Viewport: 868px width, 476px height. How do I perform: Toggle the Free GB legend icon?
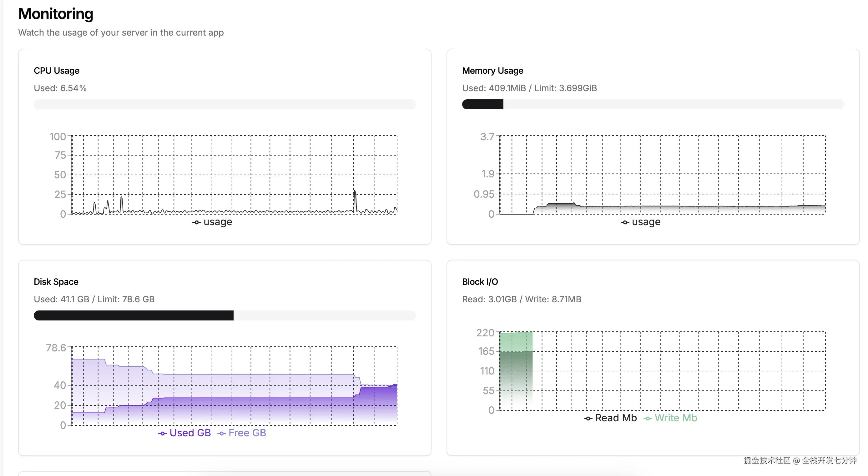pyautogui.click(x=221, y=433)
